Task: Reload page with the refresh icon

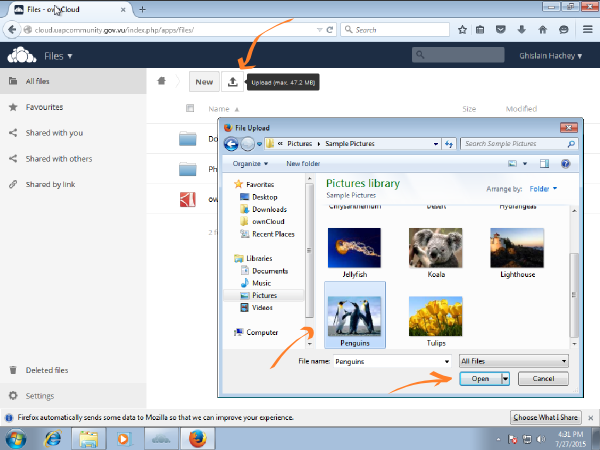Action: (329, 29)
